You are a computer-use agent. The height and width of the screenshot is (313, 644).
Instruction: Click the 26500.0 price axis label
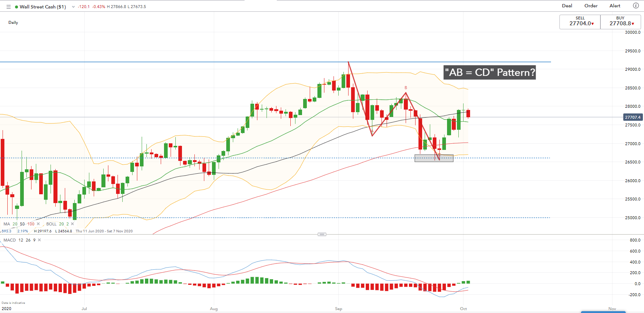633,162
